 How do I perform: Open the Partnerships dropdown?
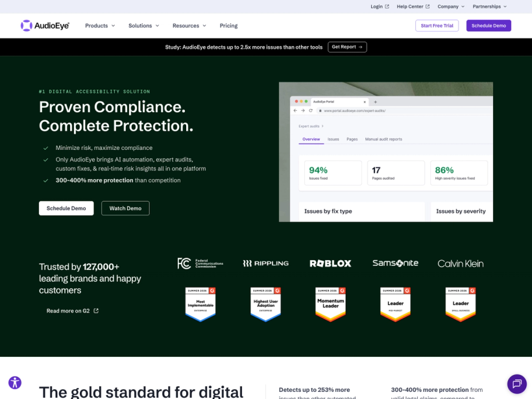[489, 6]
